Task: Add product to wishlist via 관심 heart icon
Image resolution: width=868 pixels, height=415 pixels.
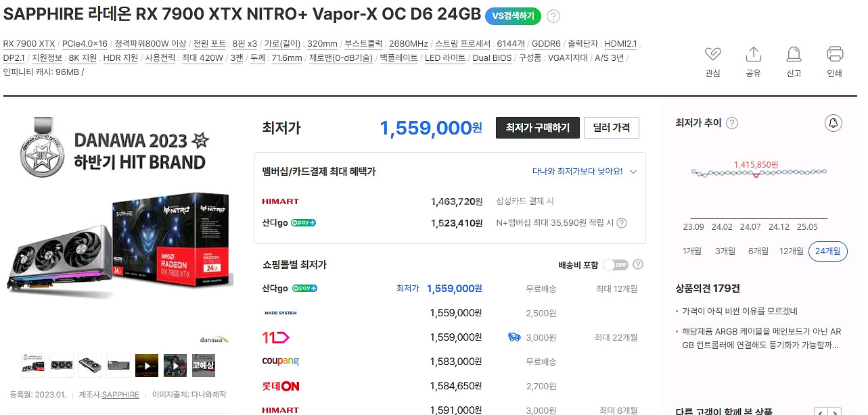Action: coord(712,54)
